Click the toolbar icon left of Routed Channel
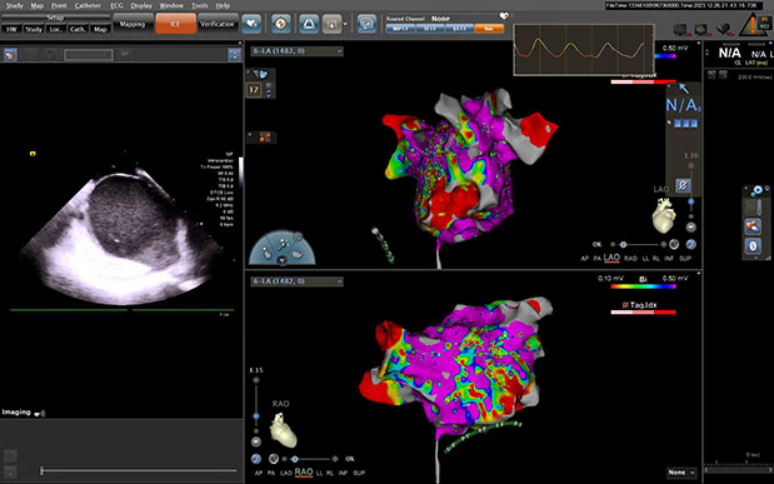This screenshot has width=774, height=484. click(x=367, y=22)
